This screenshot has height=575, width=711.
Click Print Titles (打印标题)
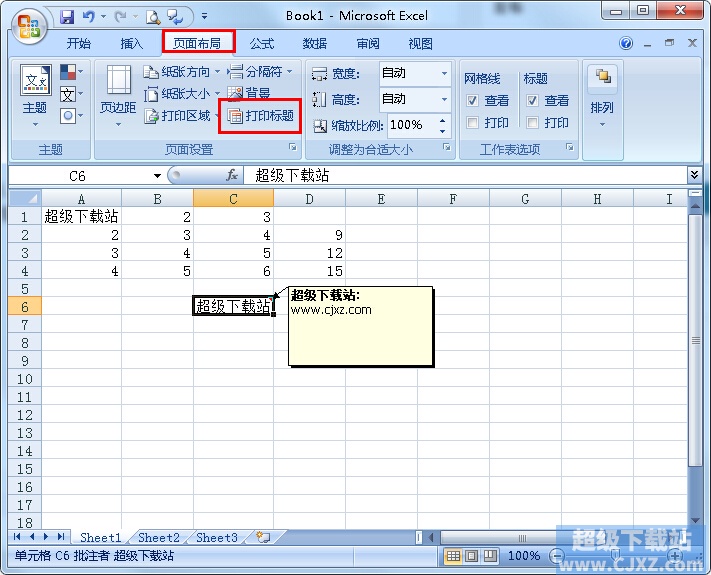pyautogui.click(x=260, y=116)
